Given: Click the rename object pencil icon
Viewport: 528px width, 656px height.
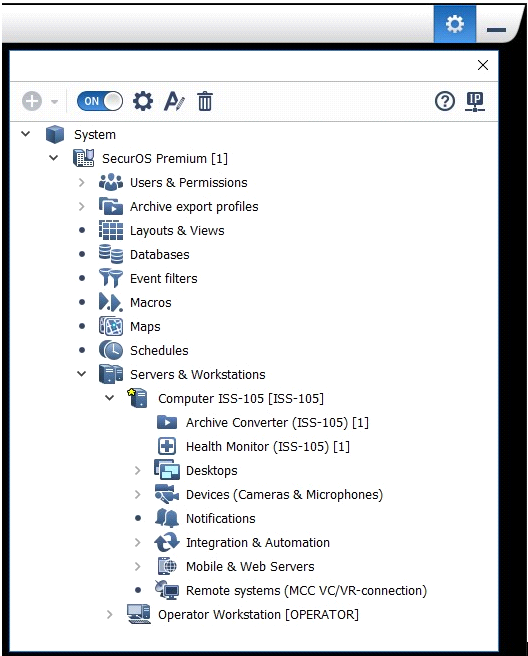Looking at the screenshot, I should click(x=174, y=101).
